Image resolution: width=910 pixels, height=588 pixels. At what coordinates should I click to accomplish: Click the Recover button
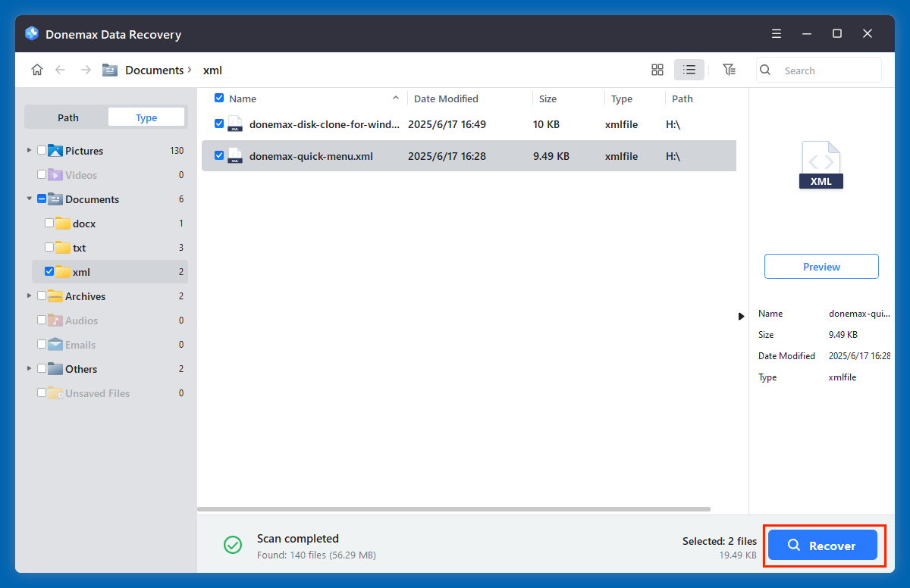823,545
